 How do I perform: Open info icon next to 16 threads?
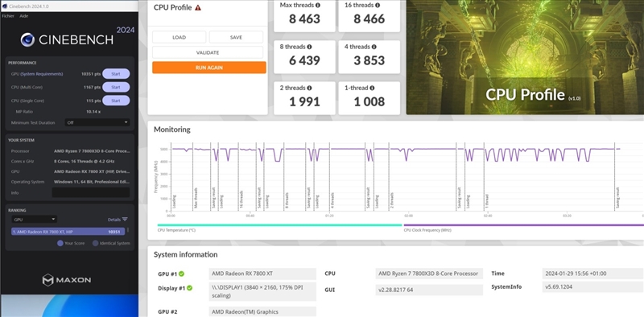(x=378, y=6)
